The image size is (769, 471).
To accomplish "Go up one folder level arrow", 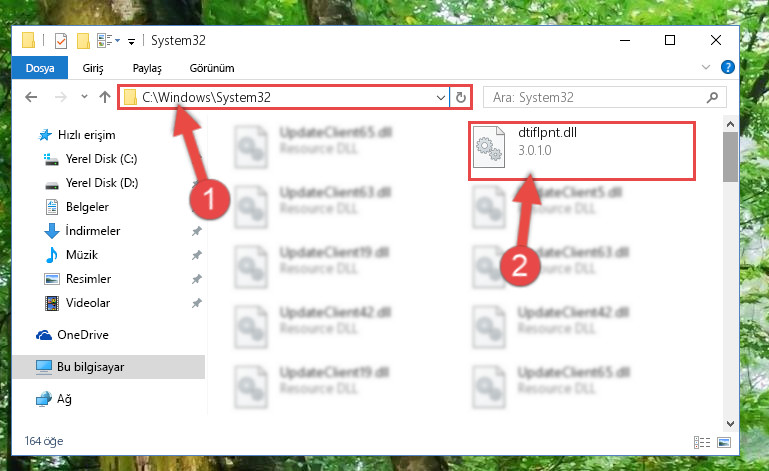I will [x=104, y=97].
